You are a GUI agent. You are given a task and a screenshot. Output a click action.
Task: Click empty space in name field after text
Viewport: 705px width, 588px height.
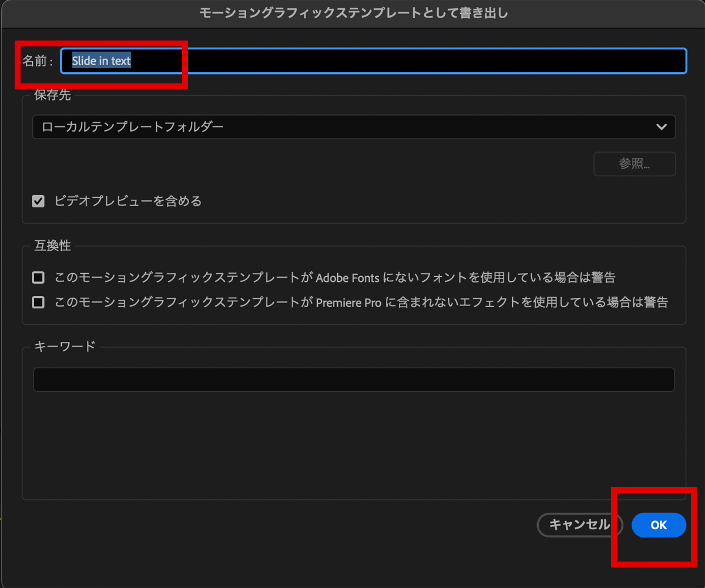(411, 61)
